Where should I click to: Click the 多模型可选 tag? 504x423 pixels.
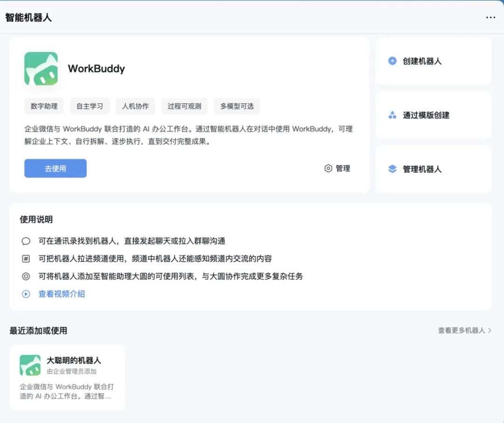pyautogui.click(x=237, y=106)
